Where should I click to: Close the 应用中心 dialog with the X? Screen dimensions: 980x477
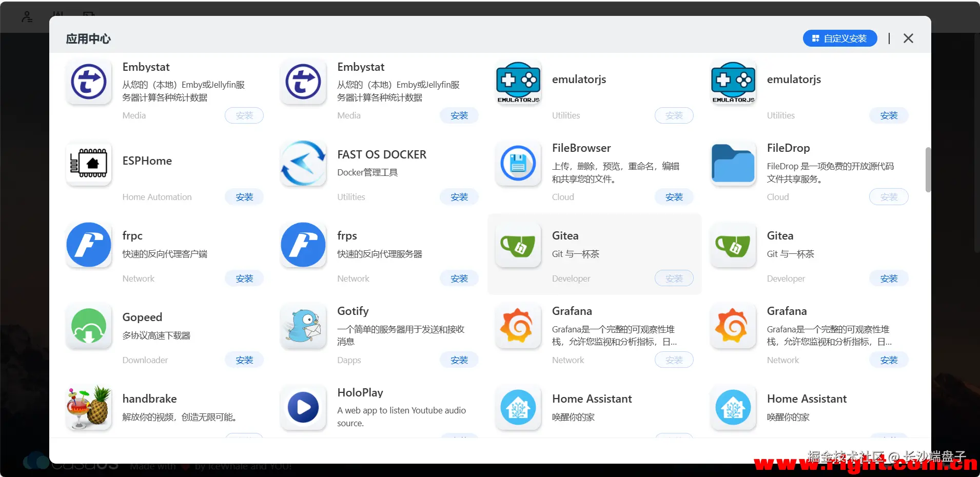coord(908,38)
